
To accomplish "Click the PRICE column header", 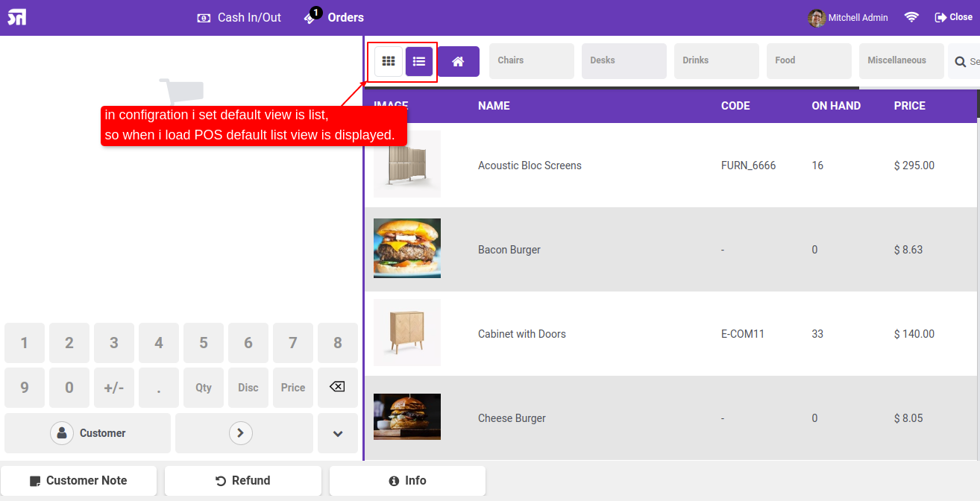I will (910, 106).
